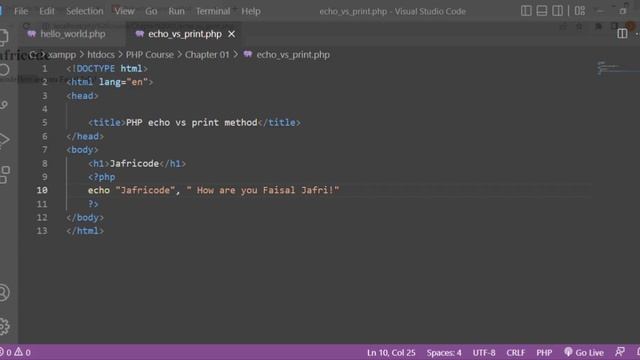The width and height of the screenshot is (640, 360).
Task: Click the Chapter 01 breadcrumb
Action: click(x=207, y=55)
